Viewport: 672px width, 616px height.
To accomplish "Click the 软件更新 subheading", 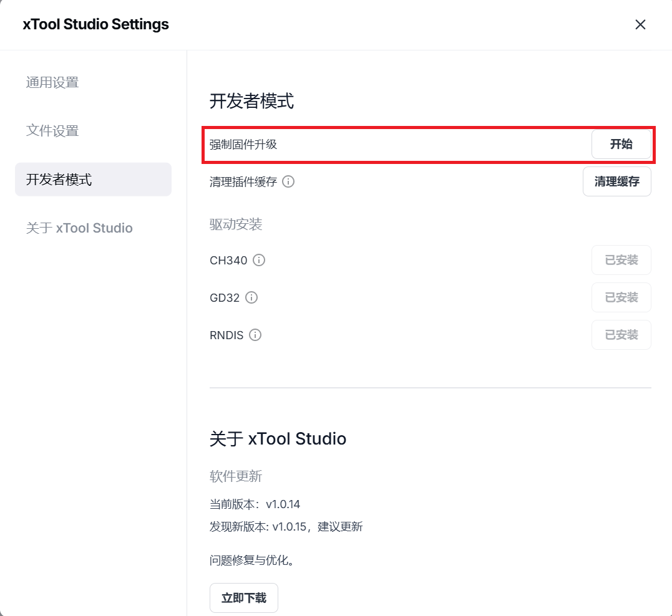I will tap(236, 476).
